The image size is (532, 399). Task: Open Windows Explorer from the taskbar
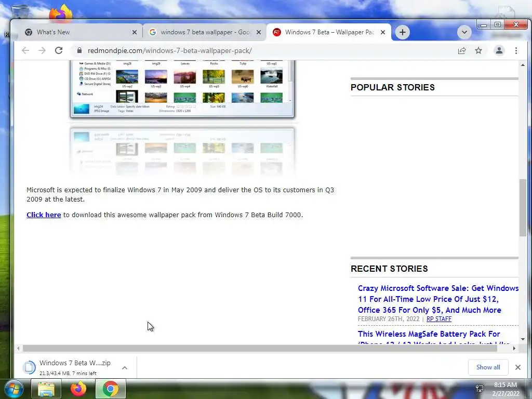[46, 389]
